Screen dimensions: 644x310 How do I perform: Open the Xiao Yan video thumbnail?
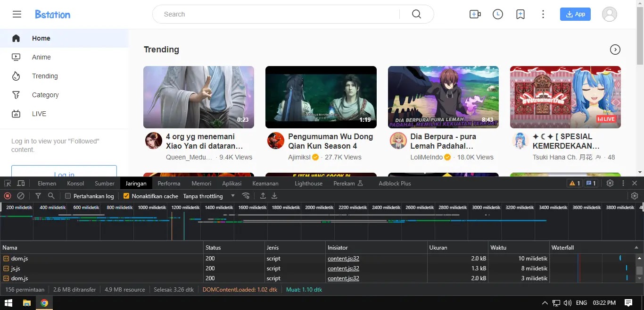click(x=198, y=97)
